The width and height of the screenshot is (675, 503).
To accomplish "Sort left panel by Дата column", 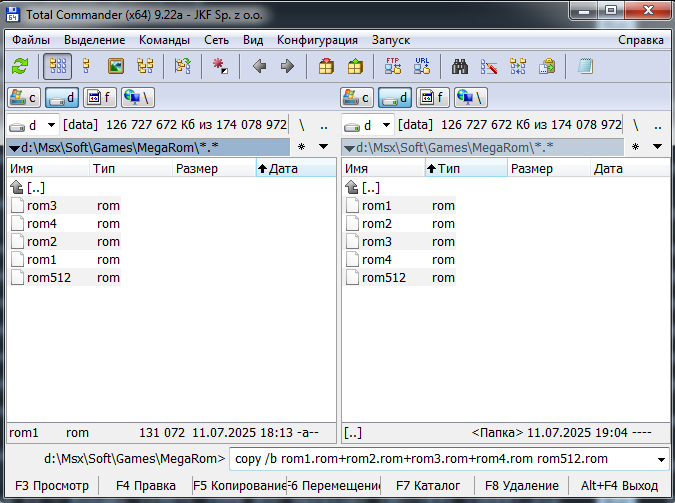I will (x=296, y=168).
